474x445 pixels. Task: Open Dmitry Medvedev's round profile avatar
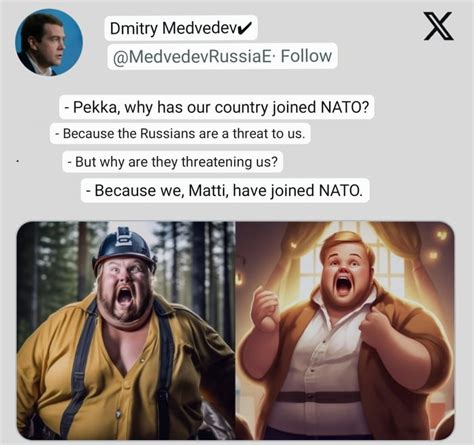click(49, 42)
